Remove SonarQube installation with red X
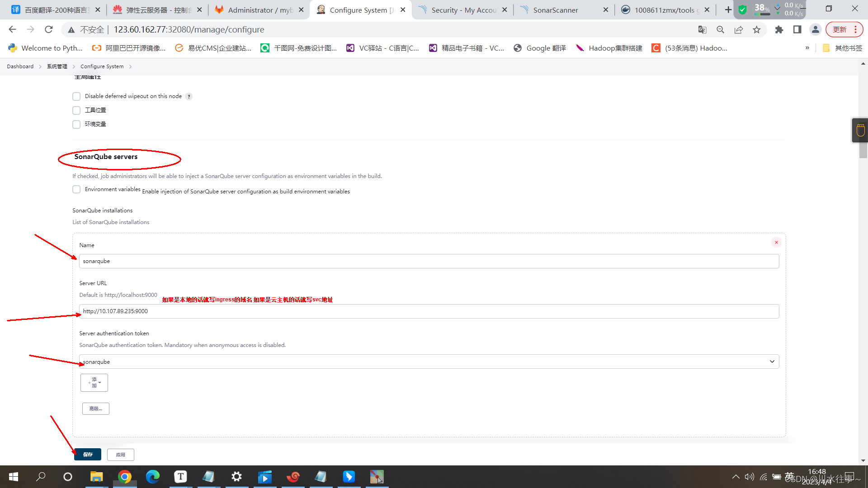The image size is (868, 488). point(776,243)
